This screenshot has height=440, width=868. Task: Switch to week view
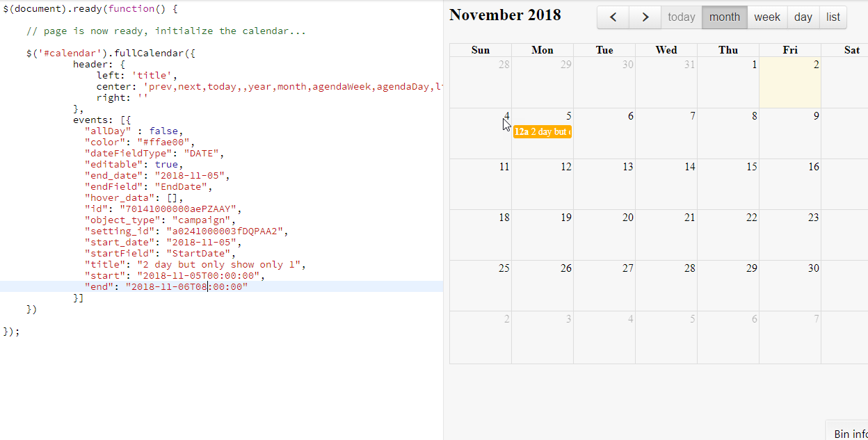(x=767, y=17)
